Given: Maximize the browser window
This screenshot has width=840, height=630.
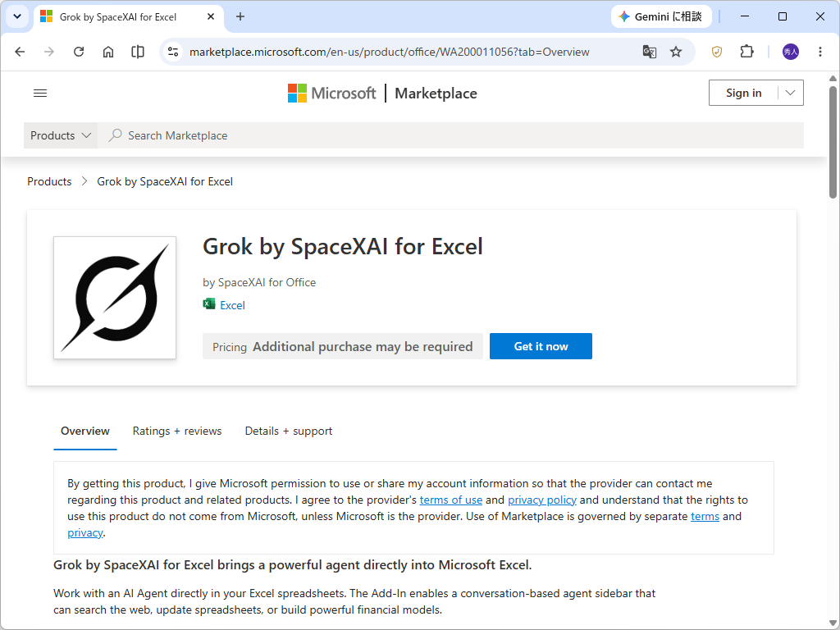Looking at the screenshot, I should (x=782, y=16).
